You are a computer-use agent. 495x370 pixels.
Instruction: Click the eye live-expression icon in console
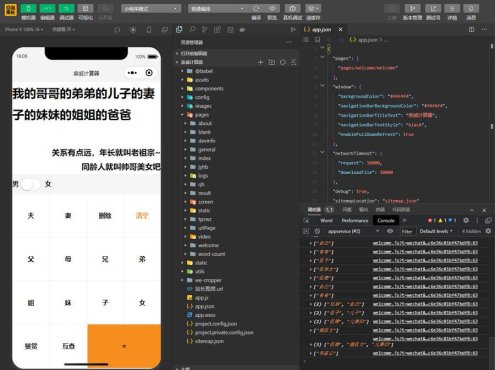pos(390,231)
